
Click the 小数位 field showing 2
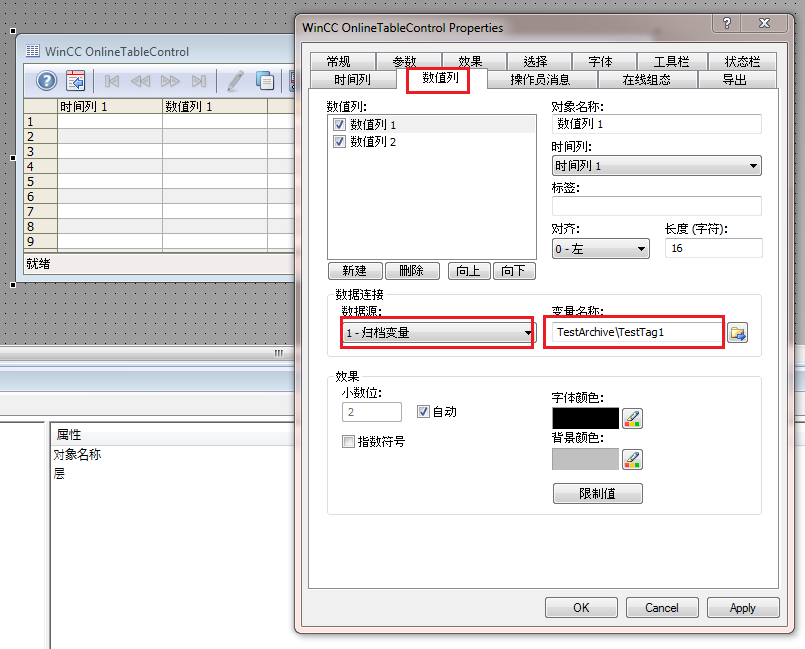point(372,412)
